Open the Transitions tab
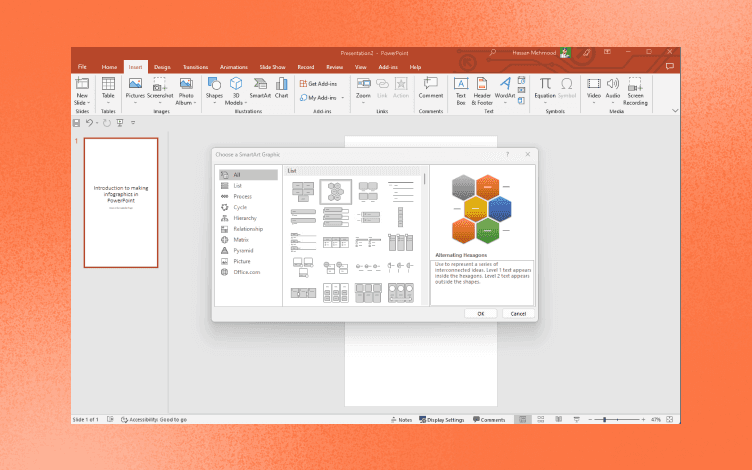Viewport: 752px width, 470px height. pyautogui.click(x=195, y=67)
